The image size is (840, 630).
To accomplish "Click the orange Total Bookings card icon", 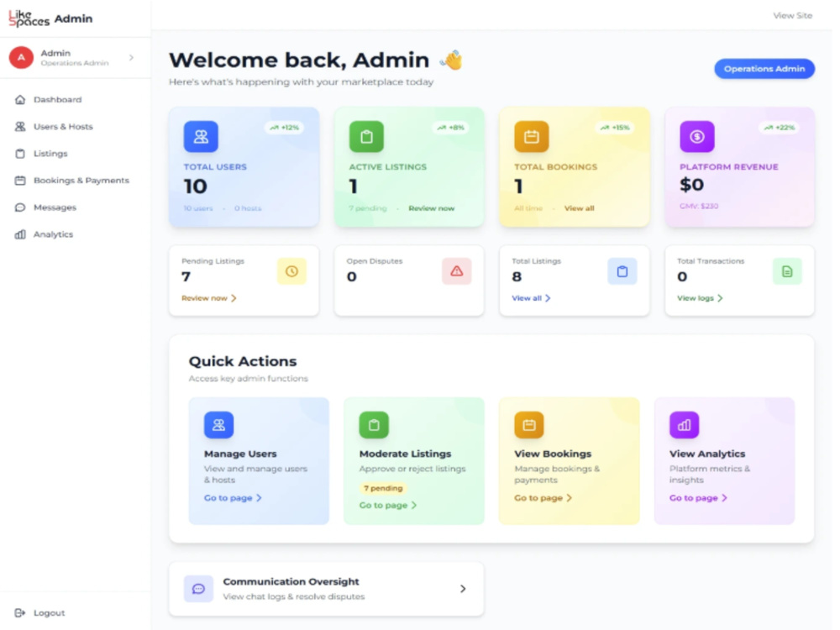I will [x=532, y=137].
